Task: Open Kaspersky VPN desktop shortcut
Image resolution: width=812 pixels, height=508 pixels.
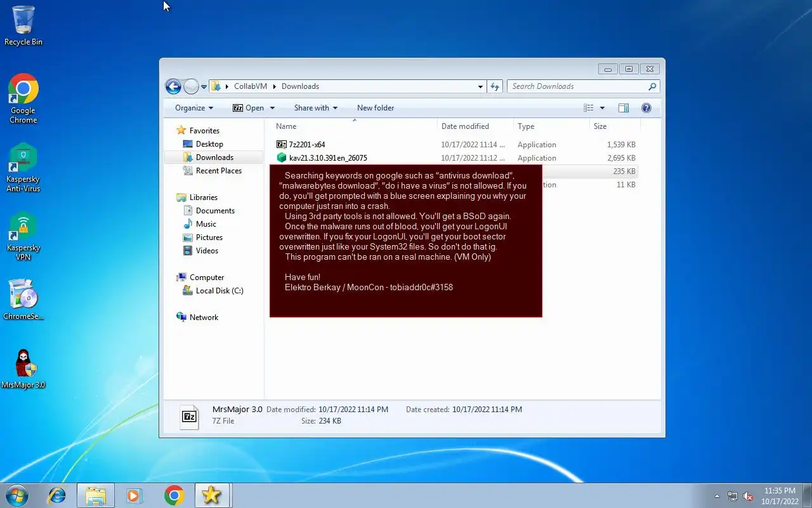Action: pos(23,236)
